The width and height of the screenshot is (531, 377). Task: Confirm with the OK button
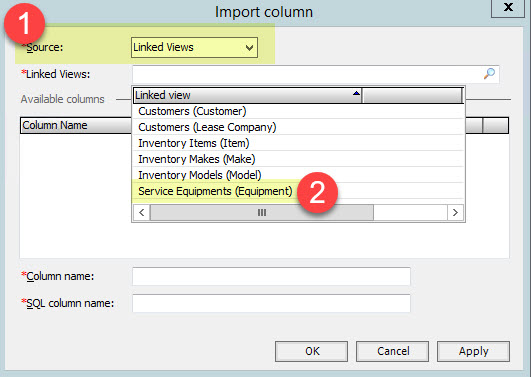click(x=312, y=351)
